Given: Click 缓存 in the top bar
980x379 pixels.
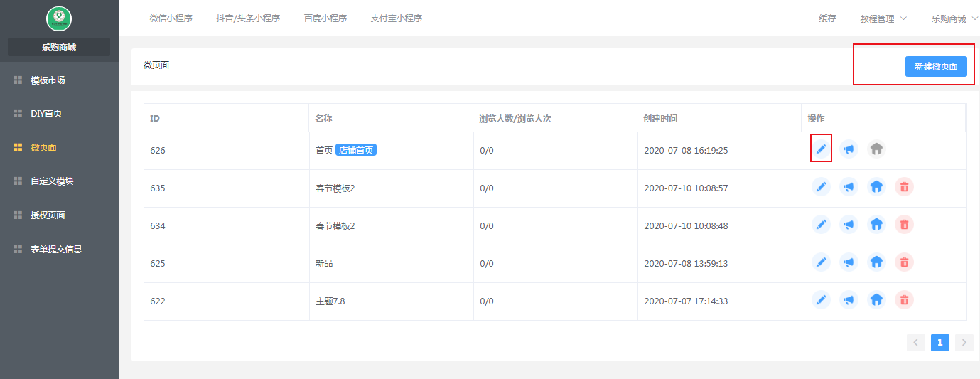Looking at the screenshot, I should coord(827,18).
